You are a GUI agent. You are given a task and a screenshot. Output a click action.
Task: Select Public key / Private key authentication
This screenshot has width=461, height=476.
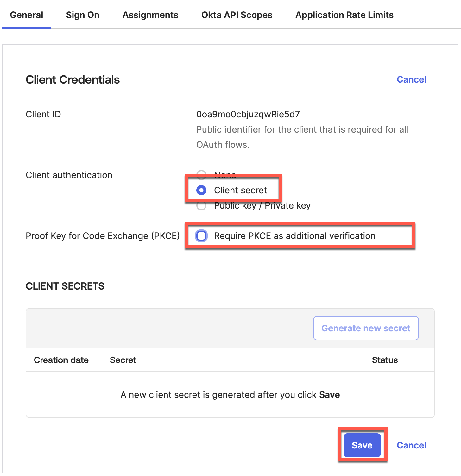click(201, 206)
